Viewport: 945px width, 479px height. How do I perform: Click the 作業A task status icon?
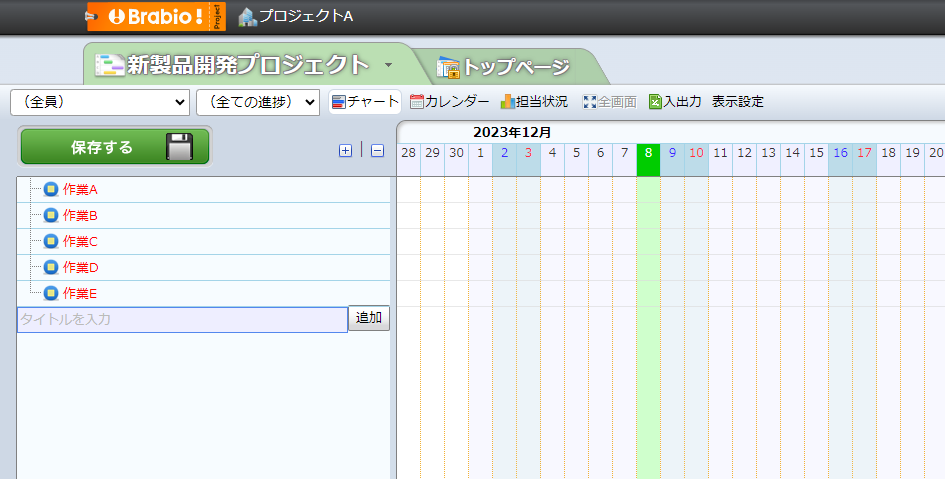(x=51, y=190)
